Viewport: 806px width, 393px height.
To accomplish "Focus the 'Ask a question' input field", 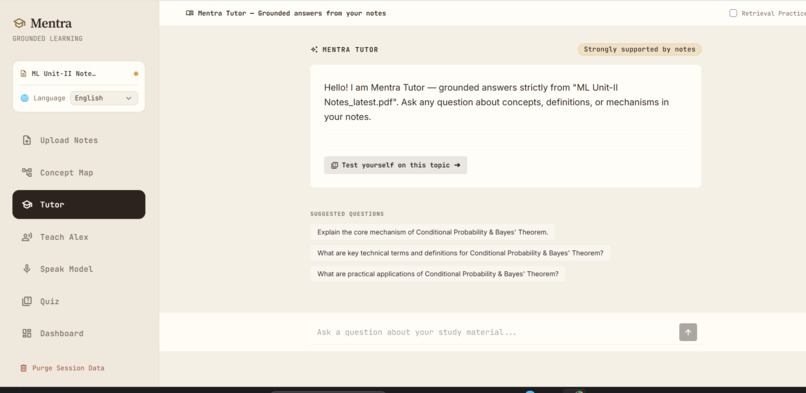I will pos(493,332).
